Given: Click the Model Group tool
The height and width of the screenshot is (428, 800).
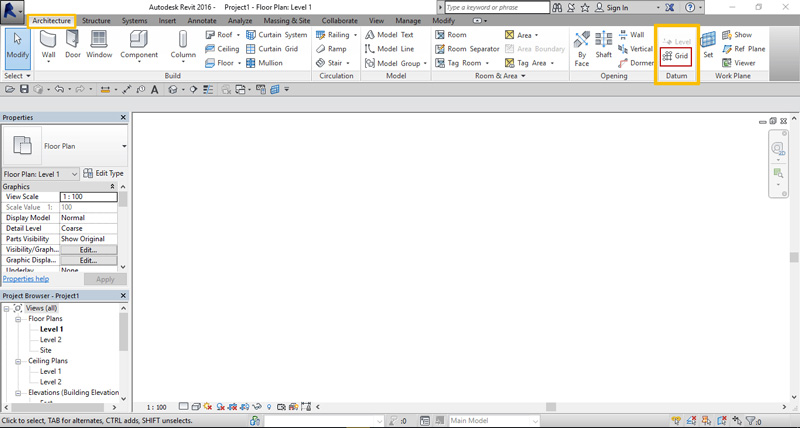Looking at the screenshot, I should [x=396, y=63].
